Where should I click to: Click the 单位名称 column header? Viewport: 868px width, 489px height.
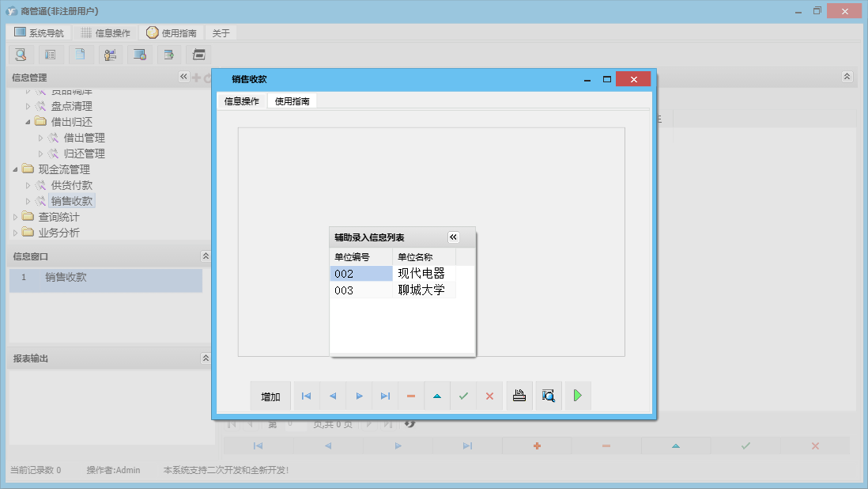tap(424, 257)
